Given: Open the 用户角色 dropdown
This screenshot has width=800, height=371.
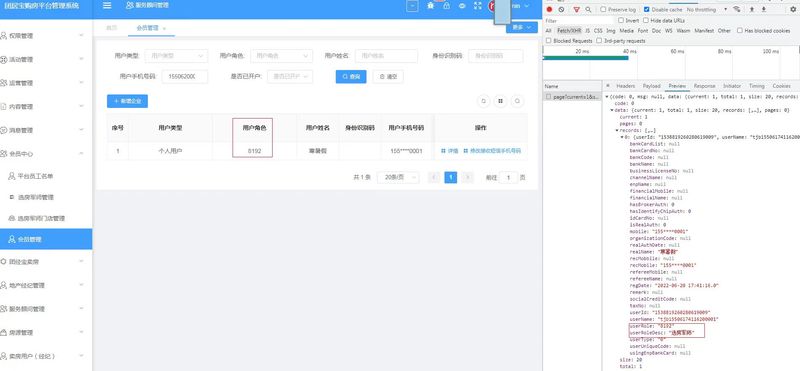Looking at the screenshot, I should pyautogui.click(x=281, y=56).
